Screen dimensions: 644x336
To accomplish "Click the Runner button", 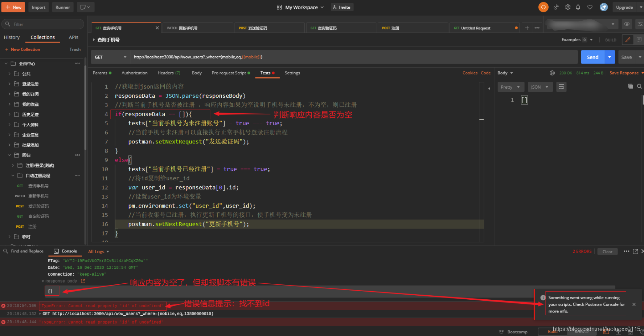I will coord(63,7).
